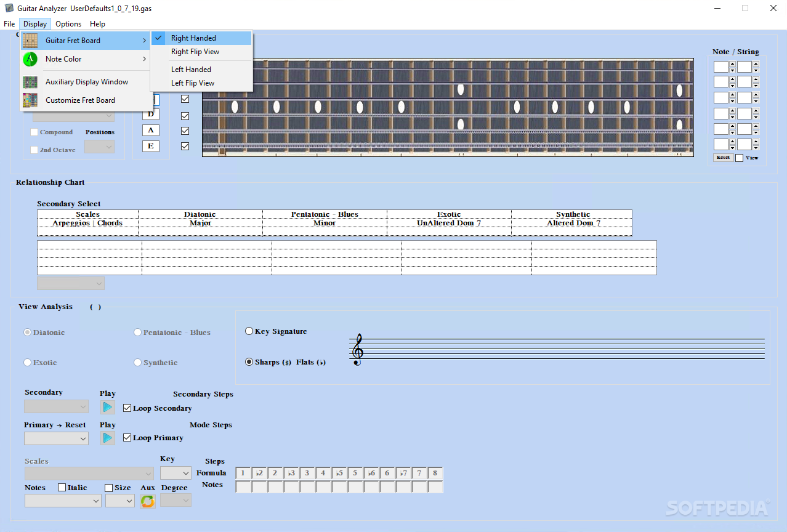Open the dropdown under the Size checkbox
This screenshot has width=787, height=532.
(120, 501)
